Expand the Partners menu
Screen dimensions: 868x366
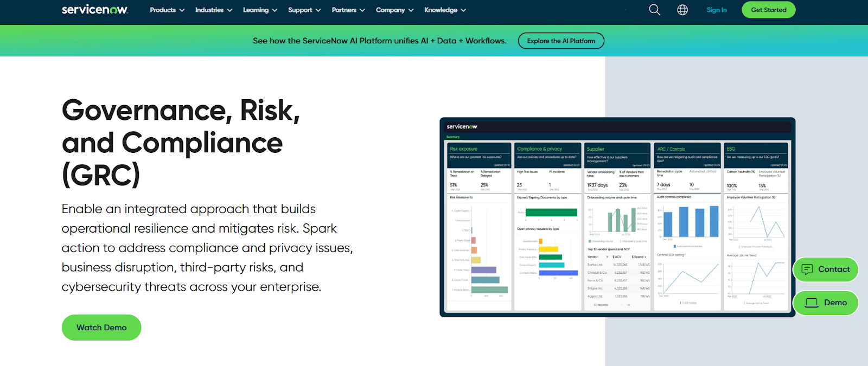pyautogui.click(x=348, y=10)
